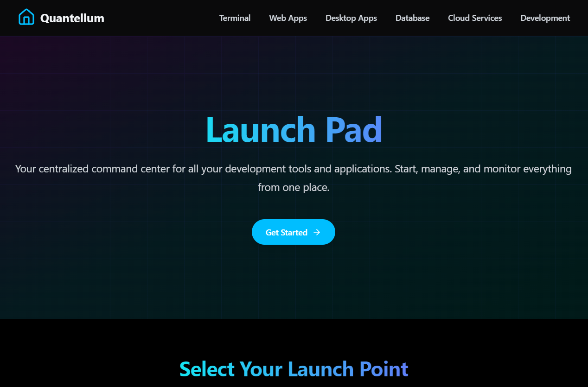588x387 pixels.
Task: Open the Development menu link
Action: (545, 18)
